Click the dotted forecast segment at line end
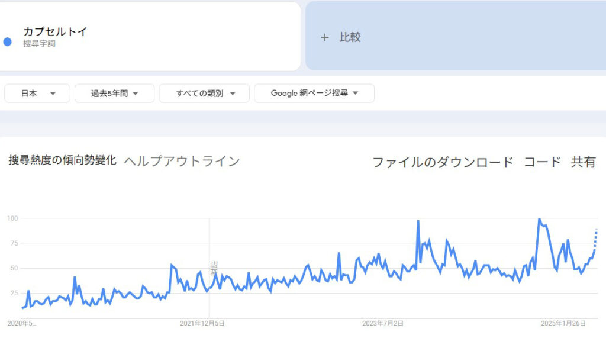Screen dimensions: 606x364 (596, 237)
